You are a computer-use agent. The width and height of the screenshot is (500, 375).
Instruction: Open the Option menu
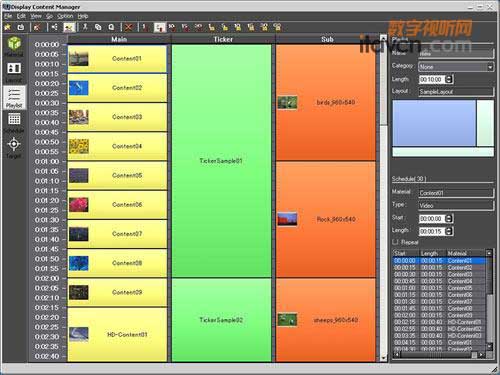pyautogui.click(x=65, y=16)
